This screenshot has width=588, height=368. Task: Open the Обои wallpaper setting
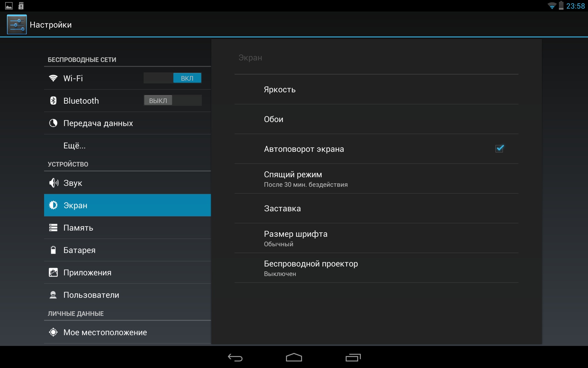[x=376, y=119]
